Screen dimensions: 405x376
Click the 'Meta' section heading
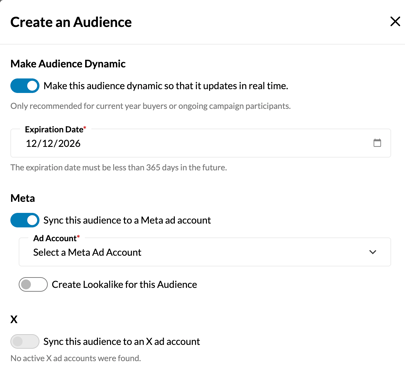[23, 198]
